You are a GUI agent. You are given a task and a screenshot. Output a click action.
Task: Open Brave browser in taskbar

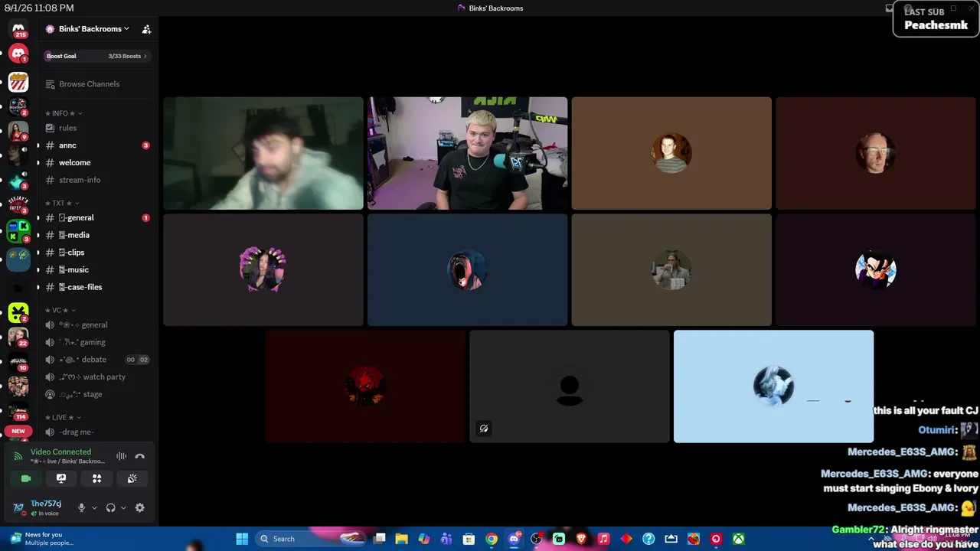(x=581, y=539)
